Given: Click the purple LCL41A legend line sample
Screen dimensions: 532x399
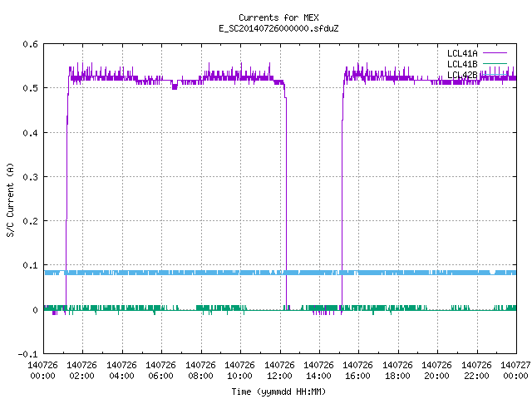Looking at the screenshot, I should click(x=495, y=53).
